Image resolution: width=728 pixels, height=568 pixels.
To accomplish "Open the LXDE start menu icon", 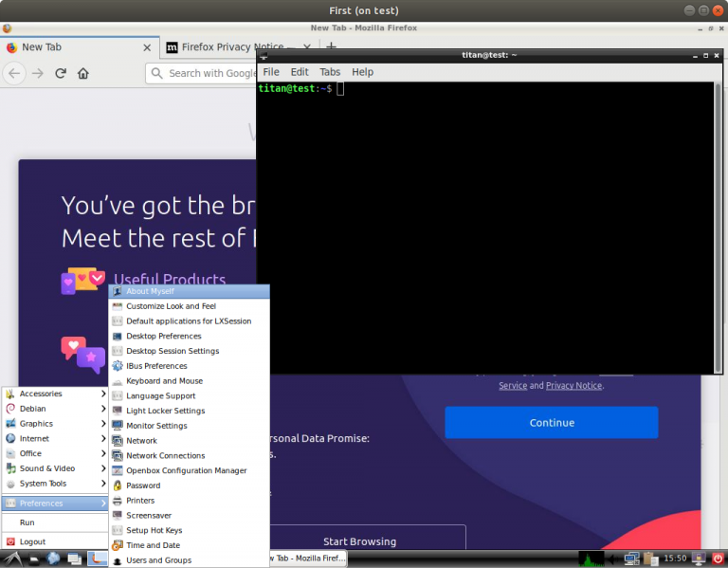I will tap(10, 559).
